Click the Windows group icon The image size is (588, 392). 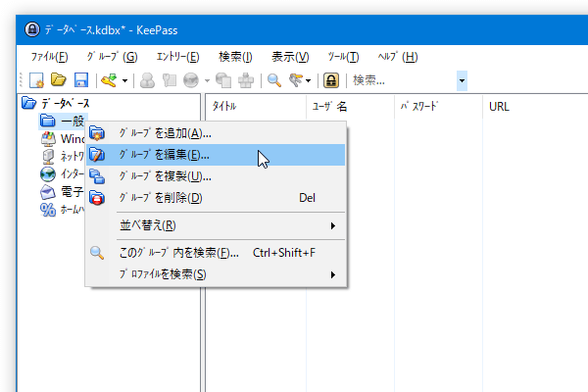pos(48,139)
